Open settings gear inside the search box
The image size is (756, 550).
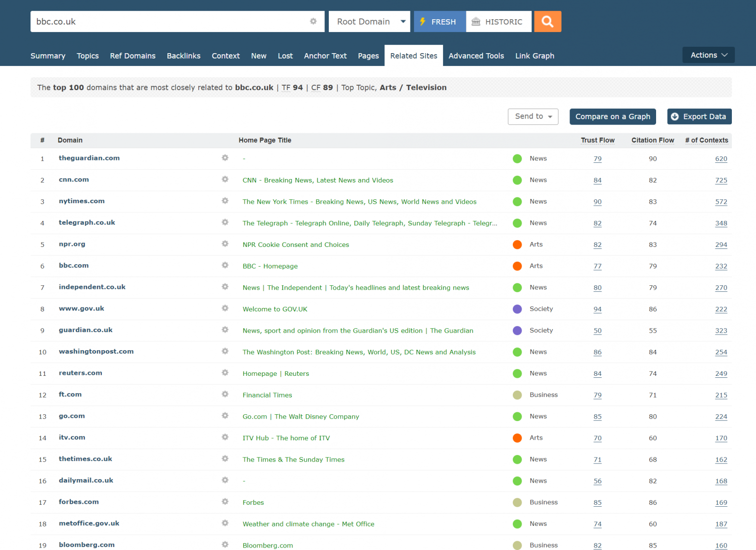(x=313, y=21)
